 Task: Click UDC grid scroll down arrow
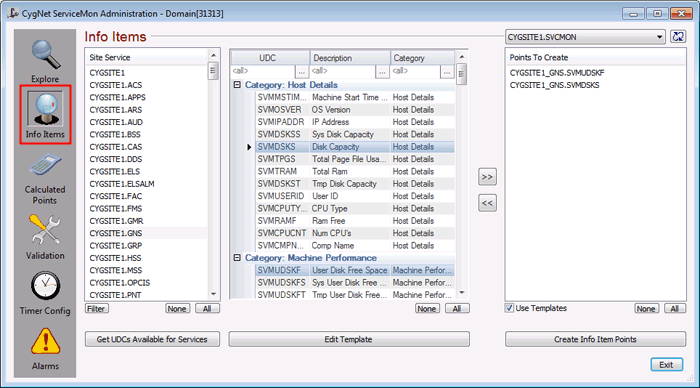click(x=462, y=293)
